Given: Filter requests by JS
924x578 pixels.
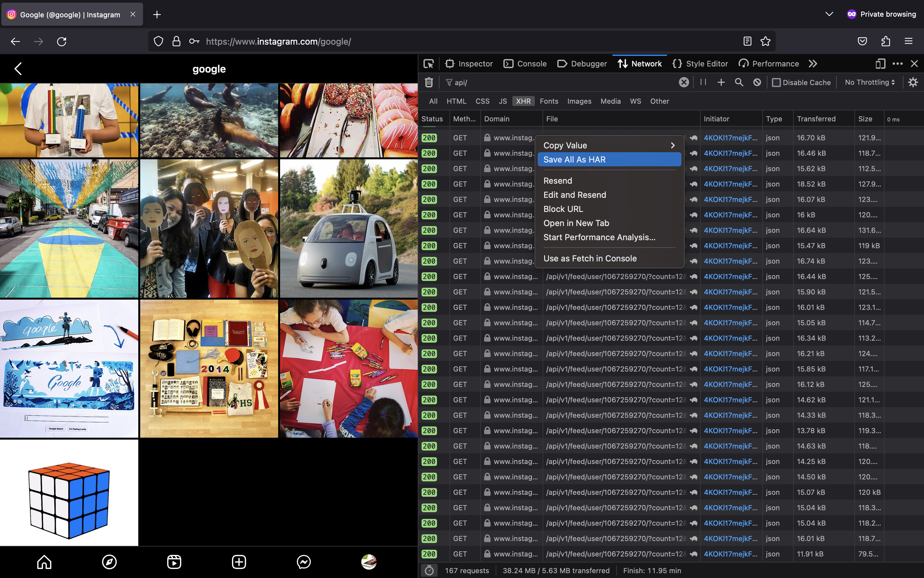Looking at the screenshot, I should (502, 101).
